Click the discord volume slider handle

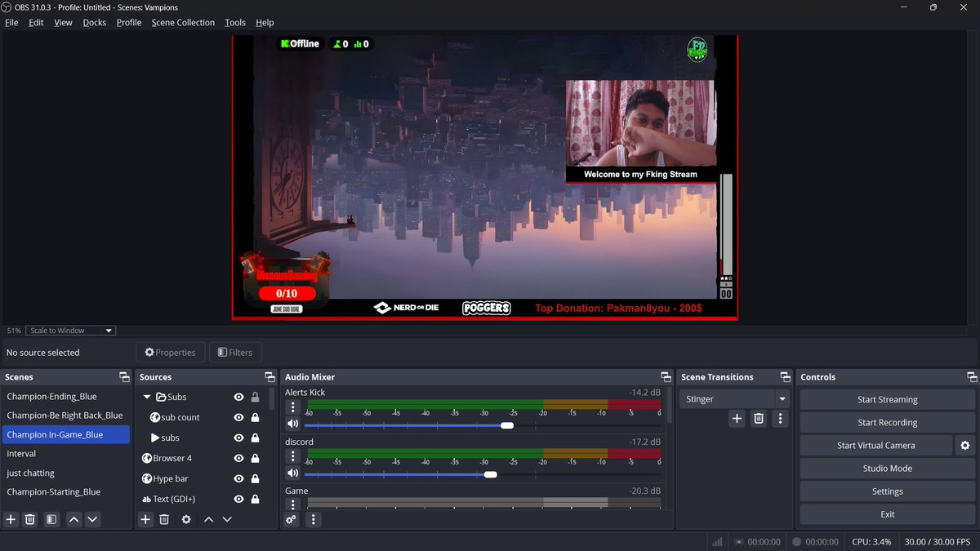pos(490,474)
